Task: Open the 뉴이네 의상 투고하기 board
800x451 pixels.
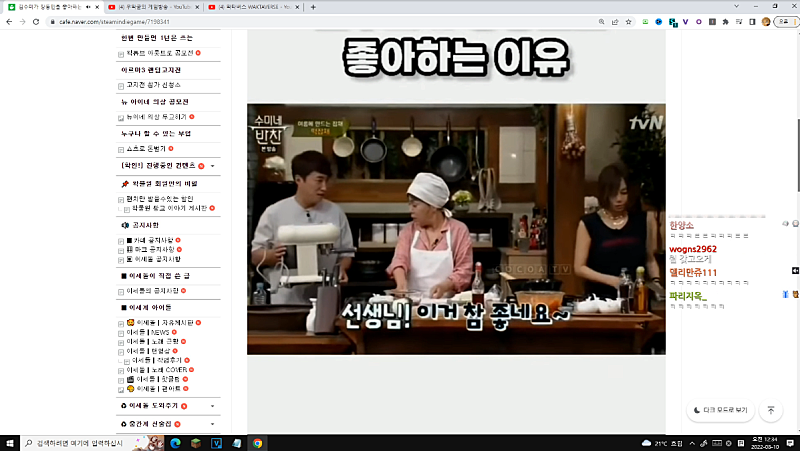Action: [156, 117]
